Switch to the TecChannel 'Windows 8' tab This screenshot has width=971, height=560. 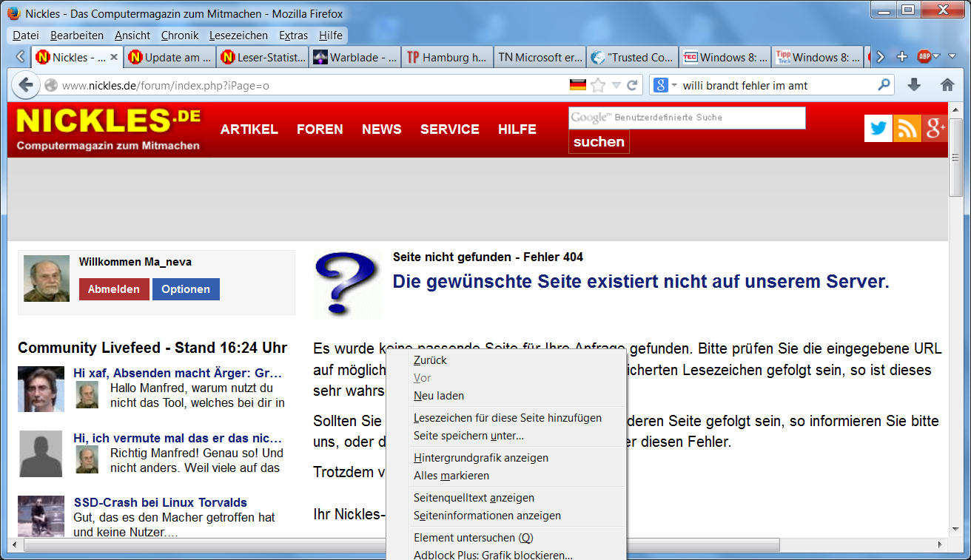pos(725,57)
